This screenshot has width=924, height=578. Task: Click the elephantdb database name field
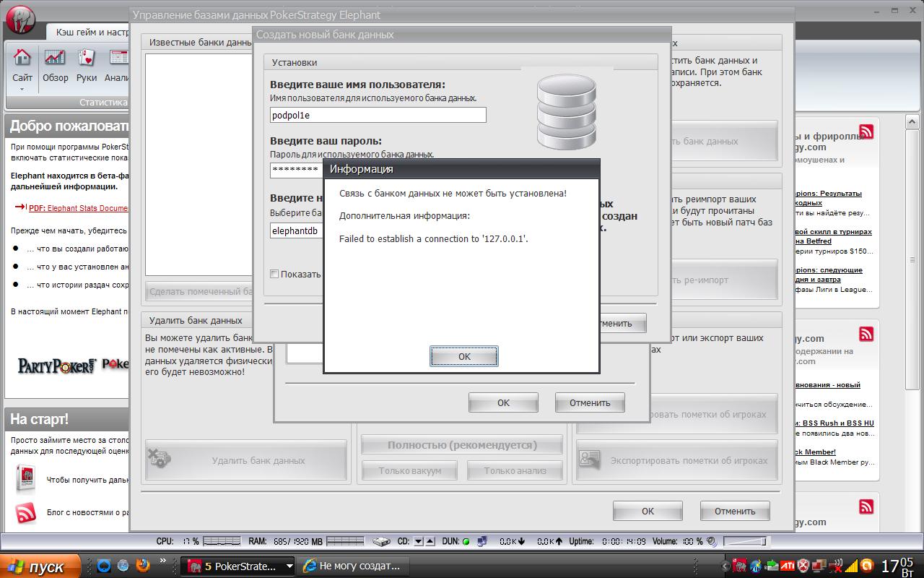[296, 230]
